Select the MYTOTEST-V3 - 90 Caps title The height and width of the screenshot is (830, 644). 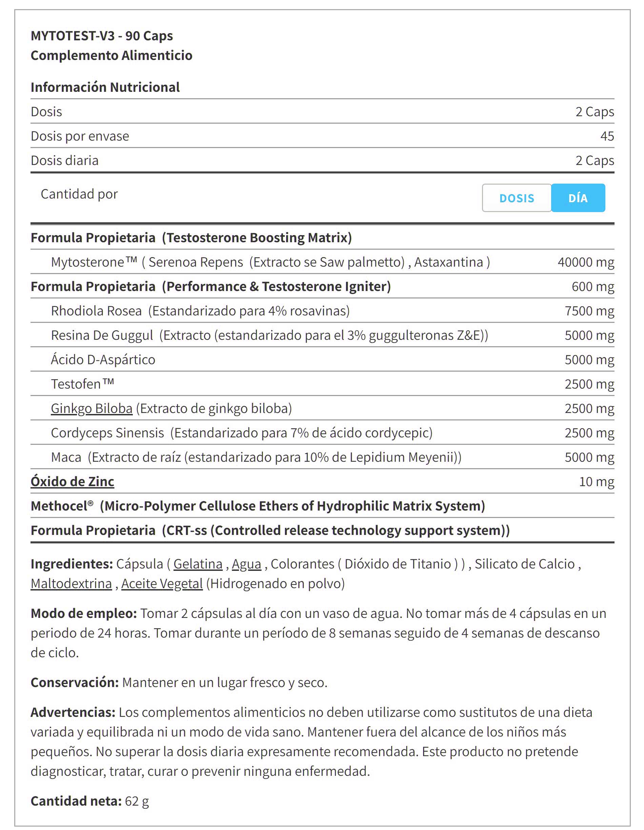[x=101, y=36]
